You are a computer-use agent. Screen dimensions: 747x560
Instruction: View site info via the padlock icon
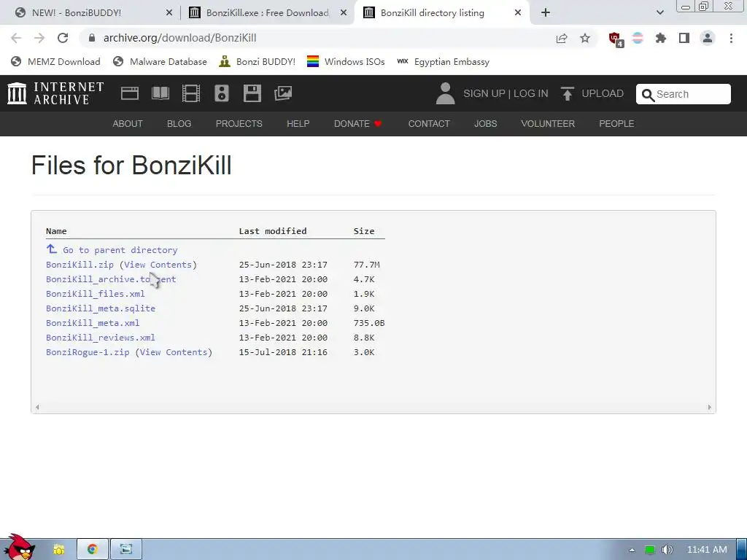coord(92,38)
